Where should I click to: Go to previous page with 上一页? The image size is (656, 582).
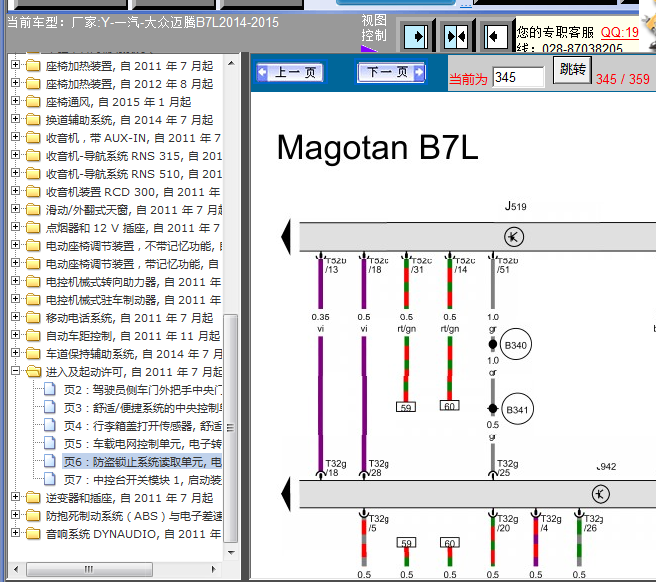coord(291,72)
